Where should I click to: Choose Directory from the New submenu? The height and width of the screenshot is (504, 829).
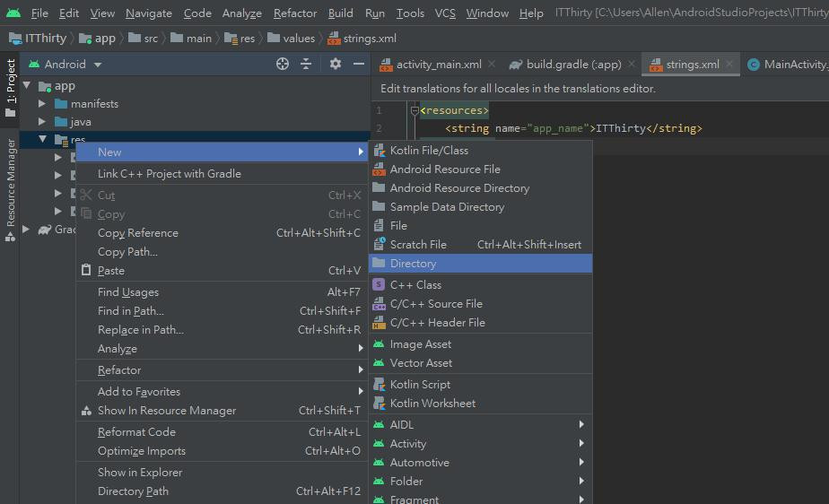(x=480, y=263)
